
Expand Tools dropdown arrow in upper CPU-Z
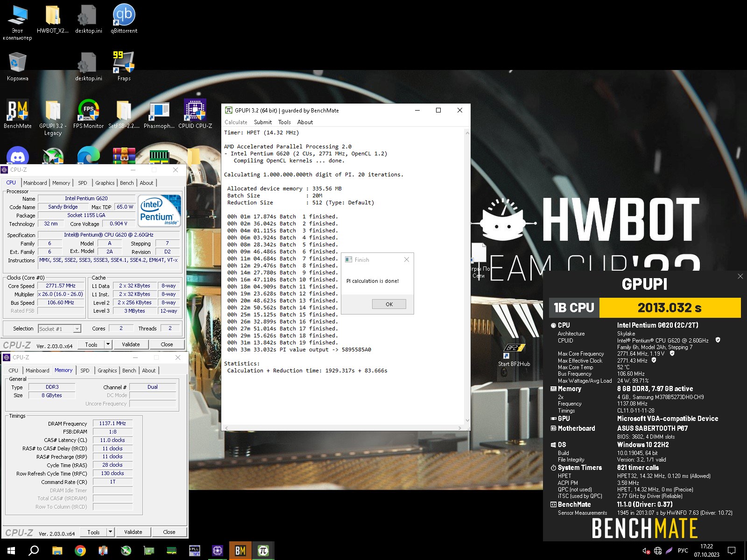[x=108, y=344]
